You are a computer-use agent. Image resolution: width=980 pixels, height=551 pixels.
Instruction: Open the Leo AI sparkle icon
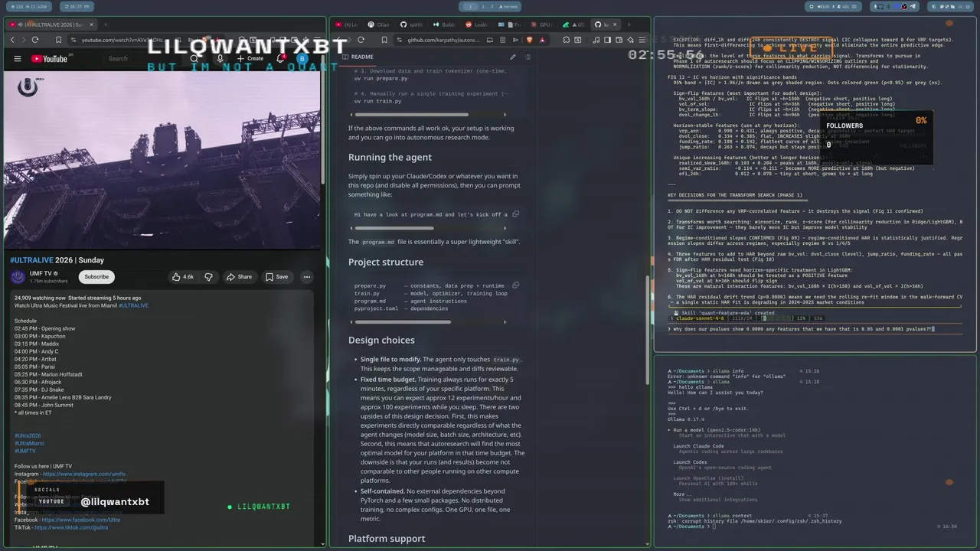(x=630, y=40)
